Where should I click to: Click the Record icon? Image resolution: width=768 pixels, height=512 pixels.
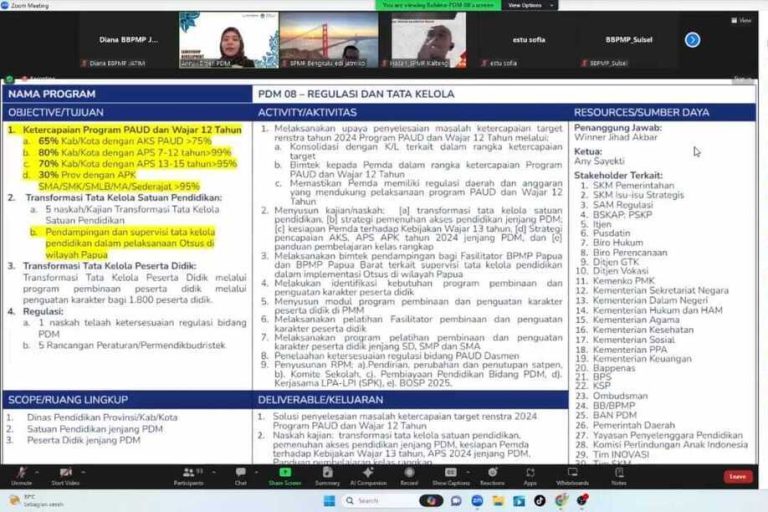(409, 475)
